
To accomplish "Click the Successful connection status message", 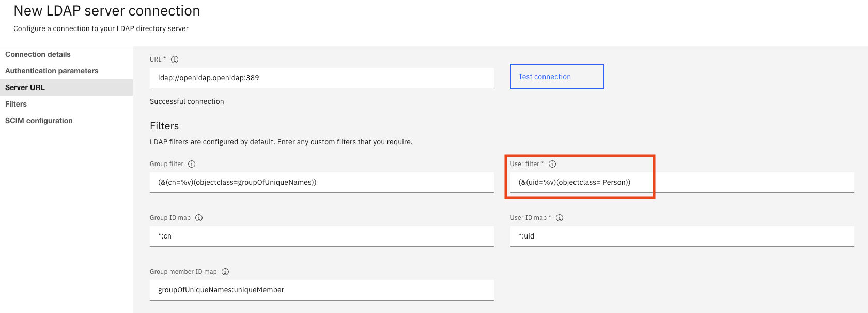I will pos(187,101).
